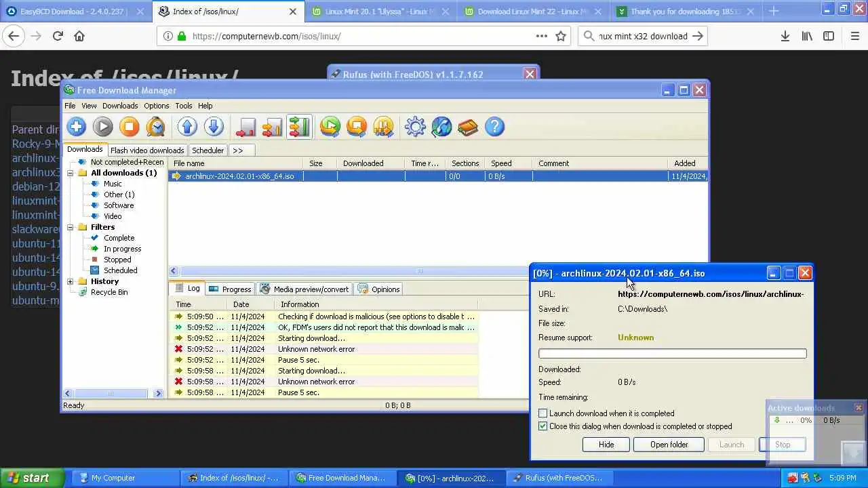
Task: Open the Tools menu
Action: coord(184,106)
